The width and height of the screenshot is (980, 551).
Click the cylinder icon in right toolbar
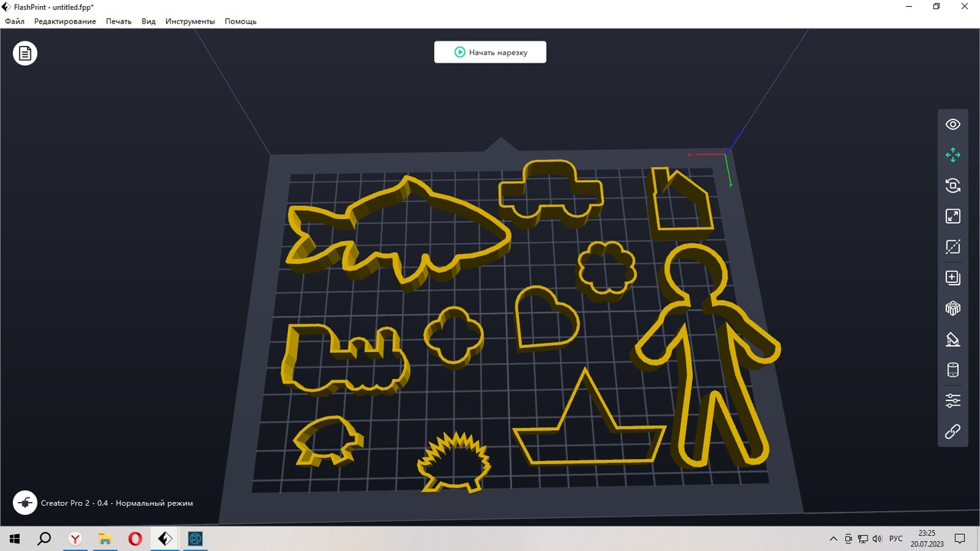[x=952, y=370]
